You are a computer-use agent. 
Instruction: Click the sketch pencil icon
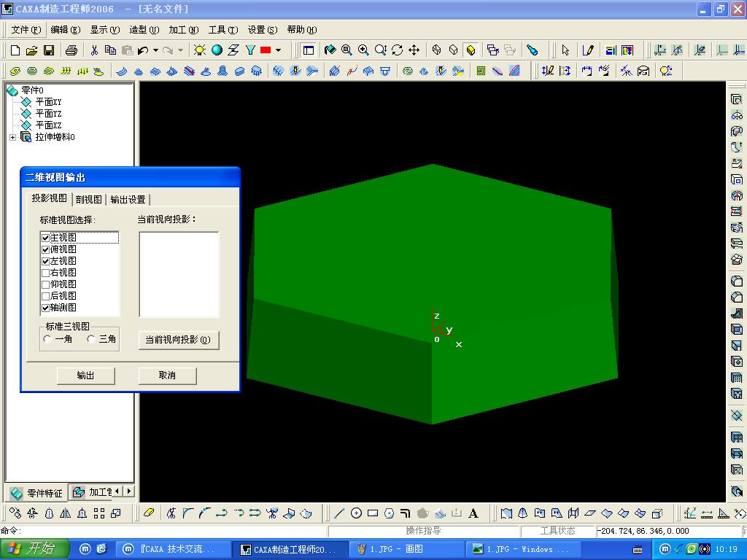click(588, 50)
